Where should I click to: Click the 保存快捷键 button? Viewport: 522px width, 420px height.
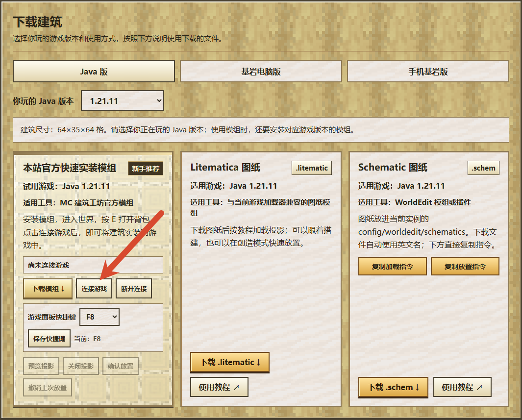pos(50,339)
